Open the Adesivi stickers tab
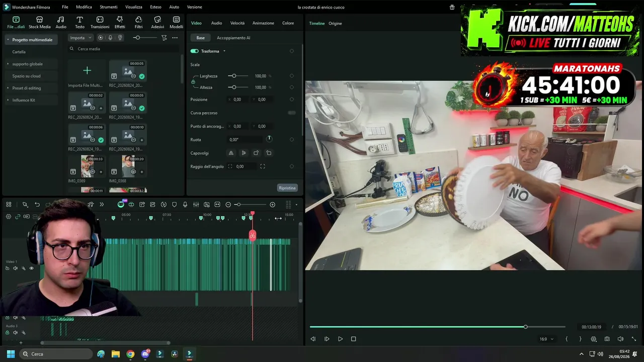 coord(157,23)
